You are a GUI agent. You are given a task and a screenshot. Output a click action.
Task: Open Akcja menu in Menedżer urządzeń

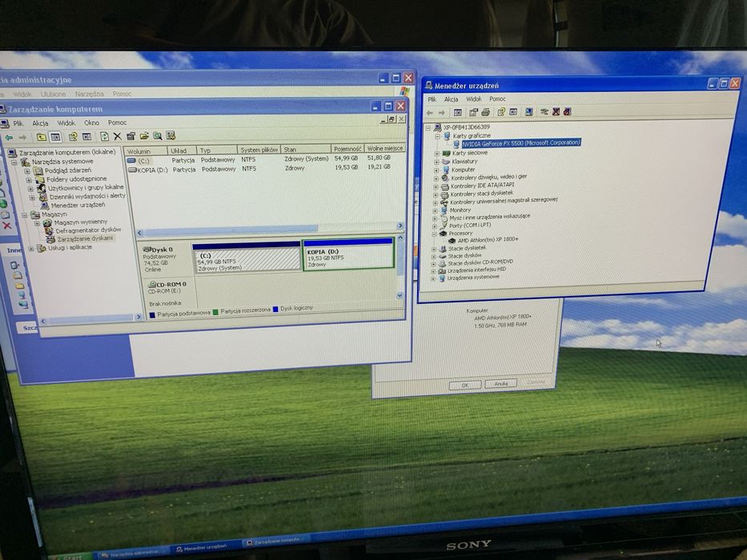[451, 99]
